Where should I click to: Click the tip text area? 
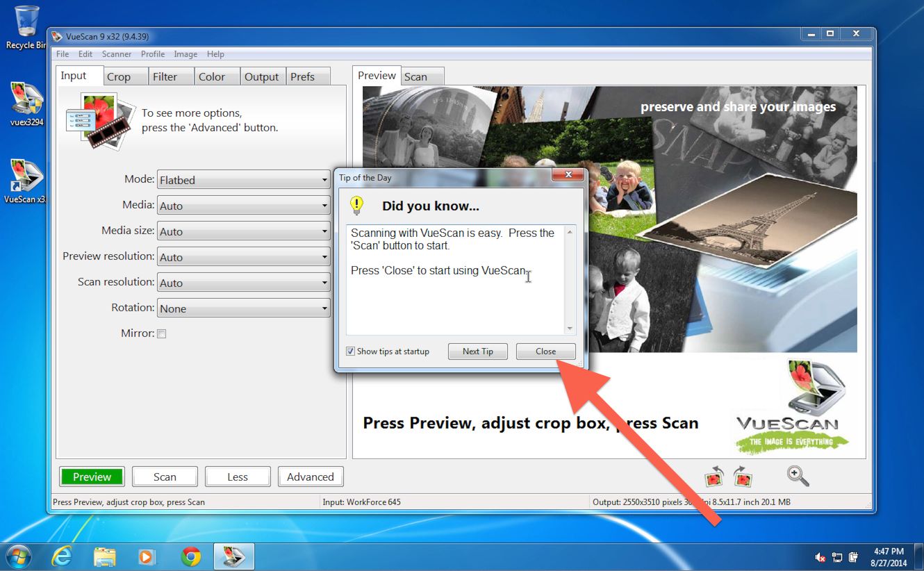pyautogui.click(x=456, y=280)
